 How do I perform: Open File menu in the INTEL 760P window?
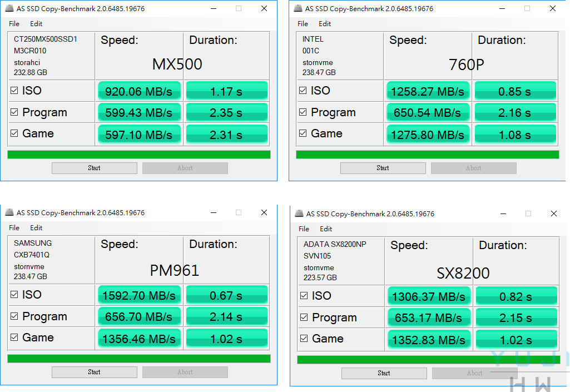(303, 24)
